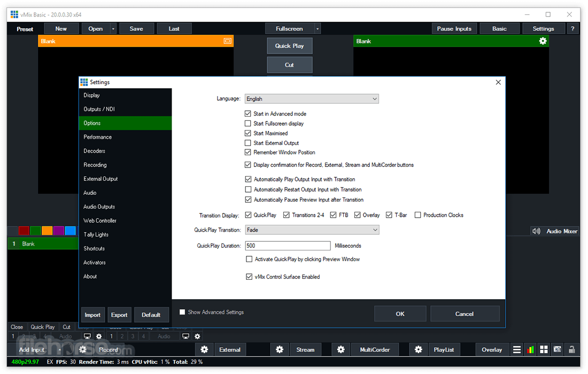The width and height of the screenshot is (588, 374).
Task: Enable Start External Output checkbox
Action: click(248, 143)
